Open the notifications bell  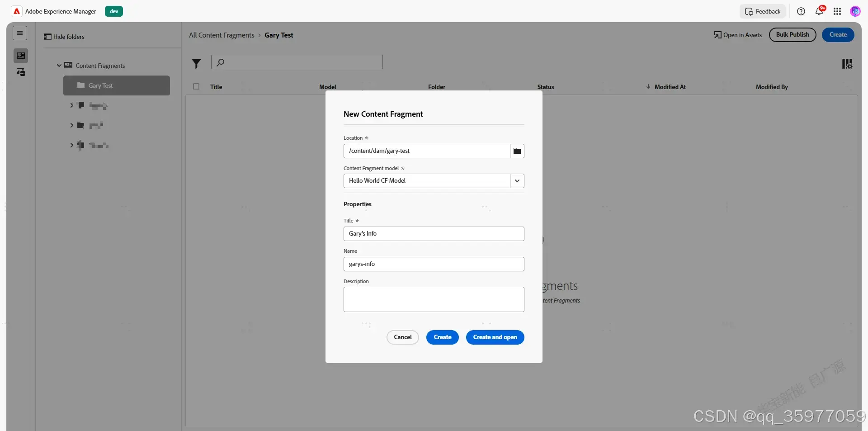click(819, 11)
